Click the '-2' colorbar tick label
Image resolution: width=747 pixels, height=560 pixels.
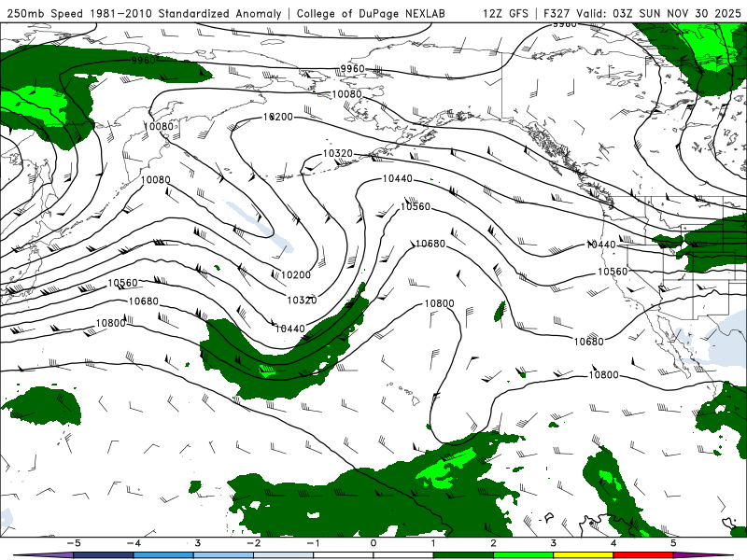click(x=253, y=543)
